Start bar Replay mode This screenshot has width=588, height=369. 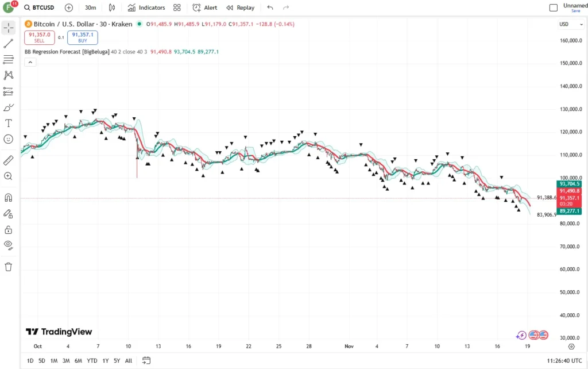(x=241, y=7)
